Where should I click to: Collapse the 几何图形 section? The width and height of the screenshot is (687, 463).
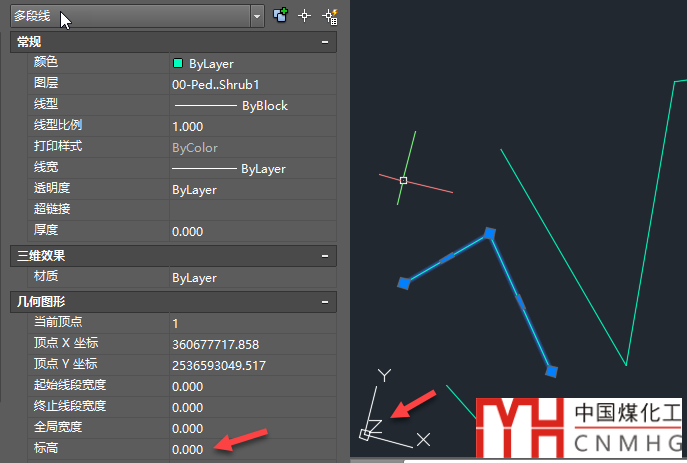coord(324,301)
